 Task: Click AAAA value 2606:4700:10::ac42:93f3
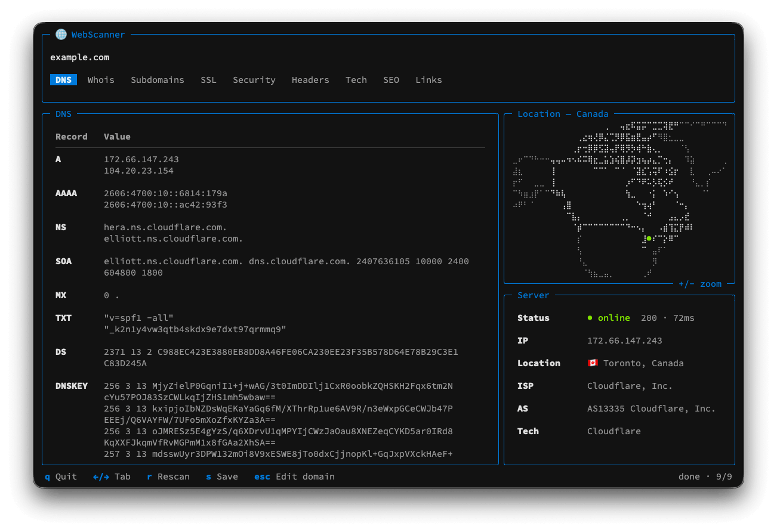pyautogui.click(x=165, y=205)
